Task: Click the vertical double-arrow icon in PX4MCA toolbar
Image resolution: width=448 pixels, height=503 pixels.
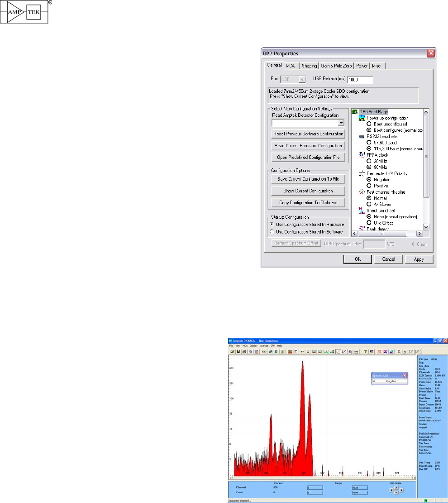Action: click(x=308, y=352)
